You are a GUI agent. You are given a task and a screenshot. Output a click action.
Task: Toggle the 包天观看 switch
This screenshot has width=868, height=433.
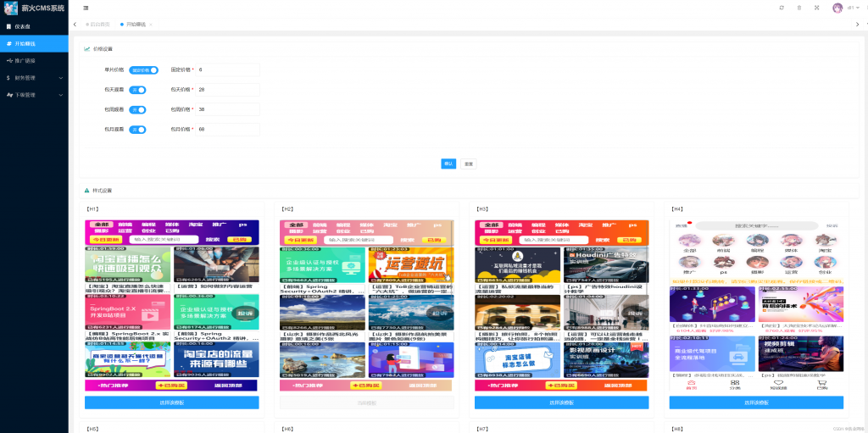137,90
